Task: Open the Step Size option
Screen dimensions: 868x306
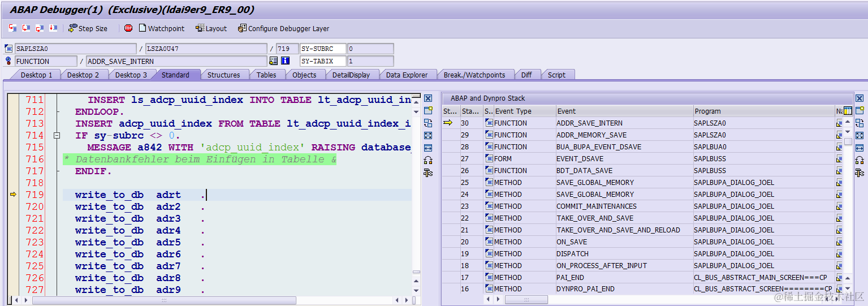Action: click(88, 28)
